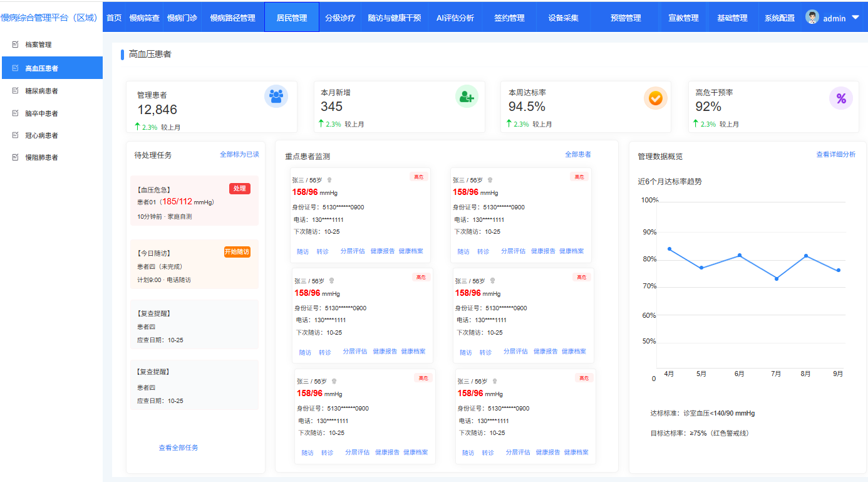Viewport: 868px width, 482px height.
Task: Click the purple percent intervention rate icon
Action: pos(841,98)
